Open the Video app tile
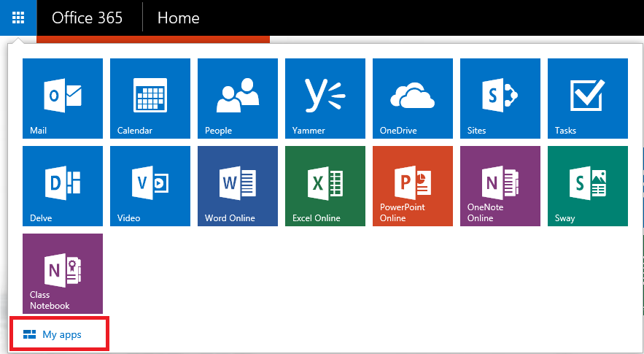Screen dimensions: 644x354 click(x=150, y=186)
